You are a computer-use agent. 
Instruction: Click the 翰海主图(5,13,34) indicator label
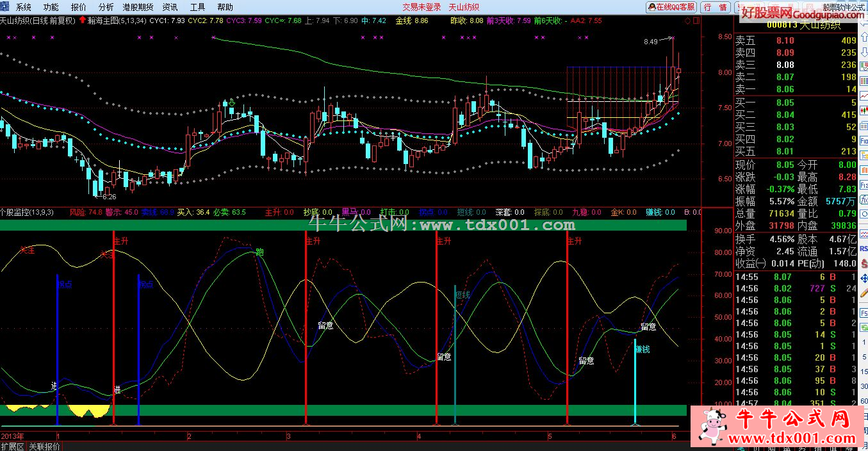117,20
